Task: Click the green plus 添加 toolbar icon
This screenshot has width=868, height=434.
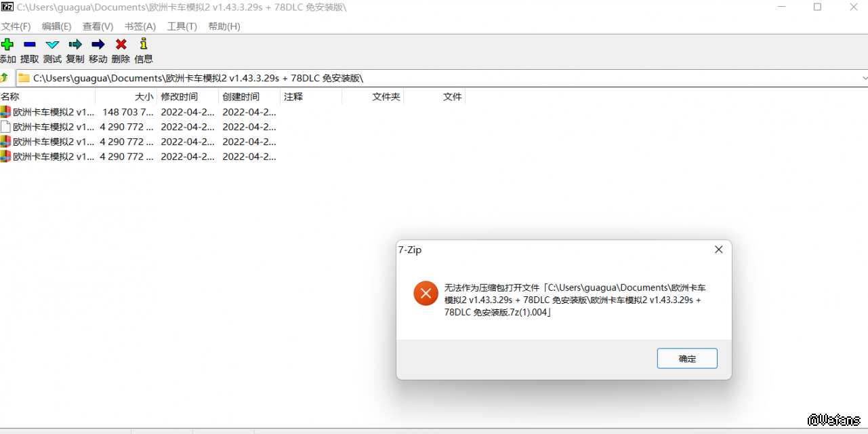Action: tap(7, 44)
